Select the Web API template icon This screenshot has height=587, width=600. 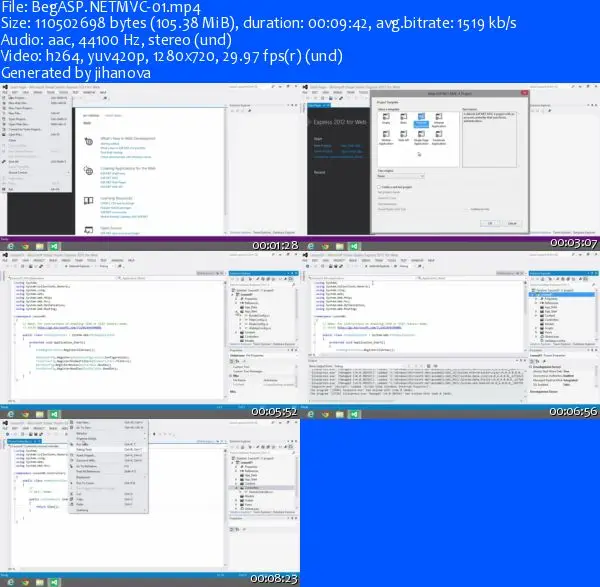click(404, 136)
